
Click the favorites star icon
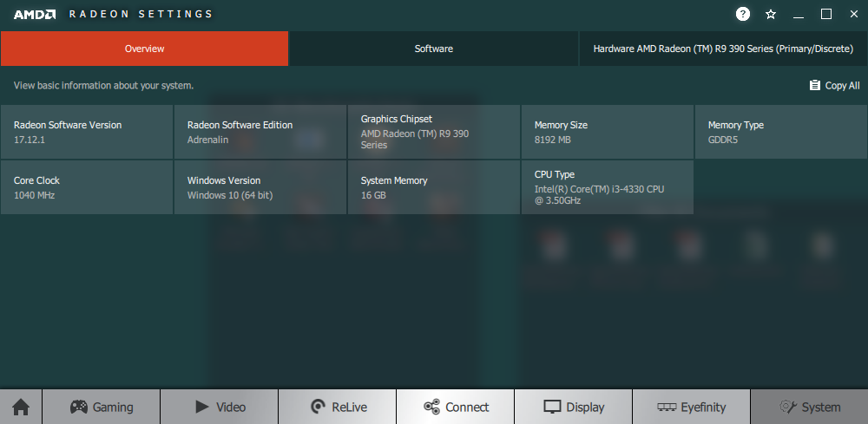[x=771, y=15]
